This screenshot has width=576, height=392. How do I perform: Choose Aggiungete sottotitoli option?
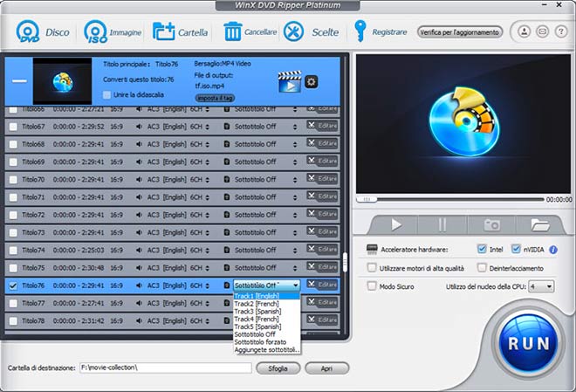(x=267, y=350)
